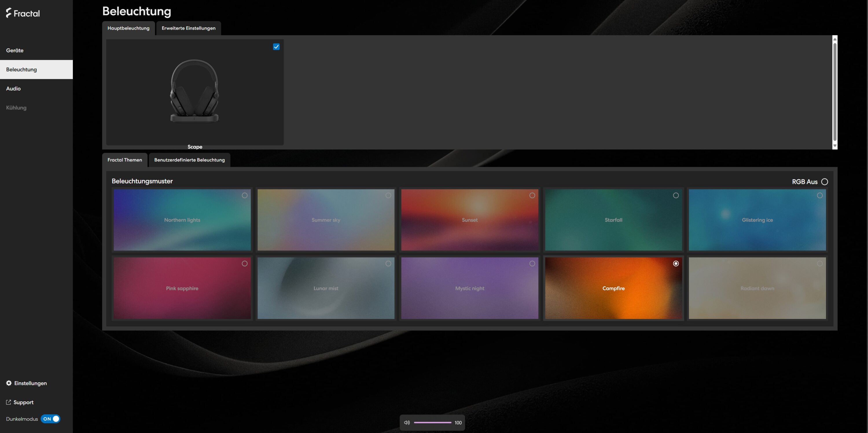The image size is (868, 433).
Task: Pick the Glistering ice theme
Action: tap(757, 220)
